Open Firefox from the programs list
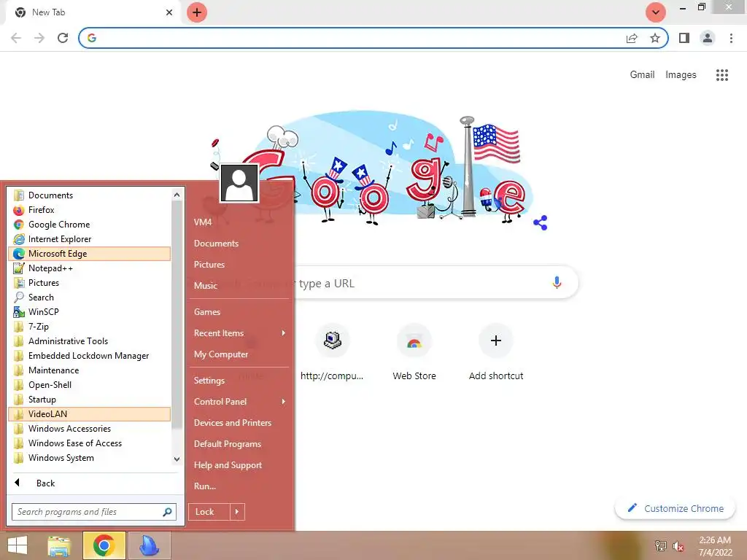 (x=90, y=210)
